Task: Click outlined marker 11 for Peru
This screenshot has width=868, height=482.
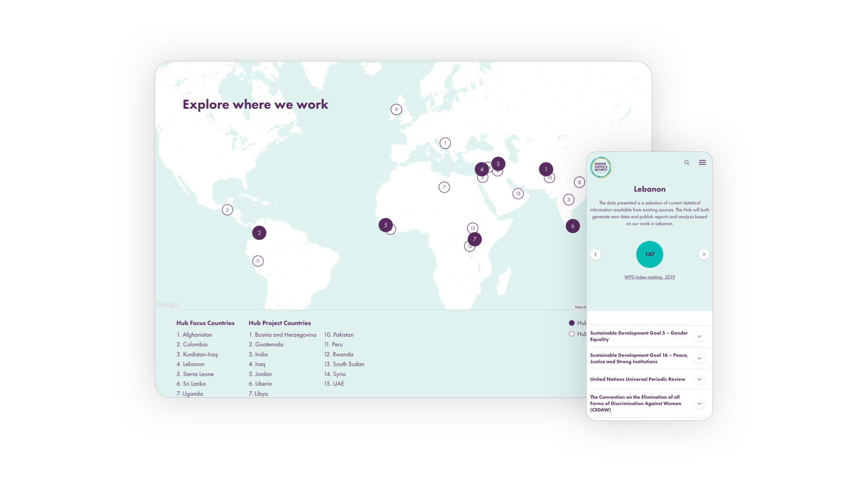Action: (258, 261)
